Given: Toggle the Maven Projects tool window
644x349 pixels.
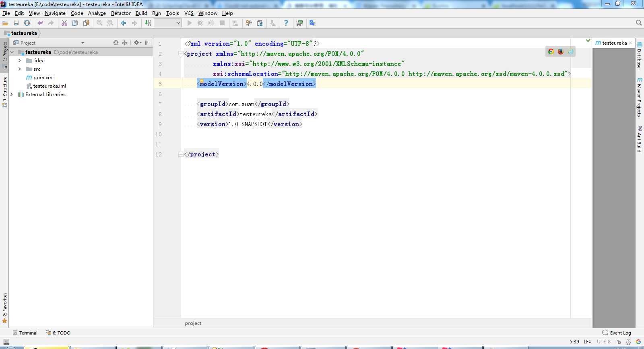Looking at the screenshot, I should tap(640, 97).
